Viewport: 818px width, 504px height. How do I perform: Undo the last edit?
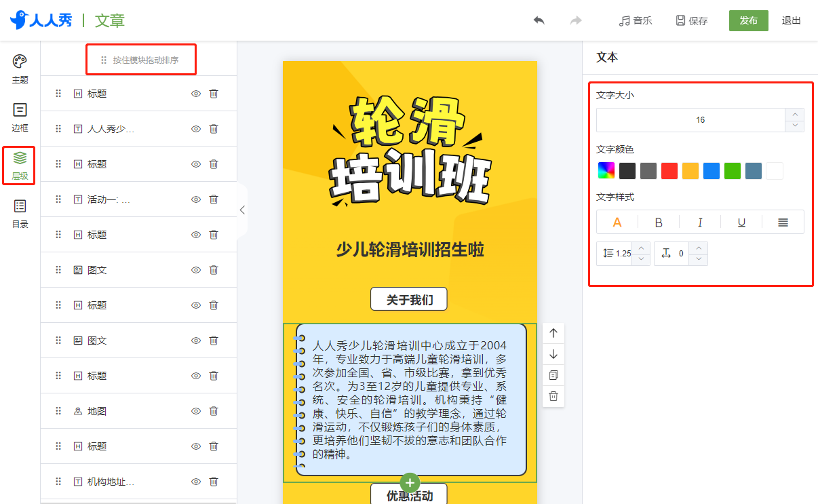click(539, 20)
